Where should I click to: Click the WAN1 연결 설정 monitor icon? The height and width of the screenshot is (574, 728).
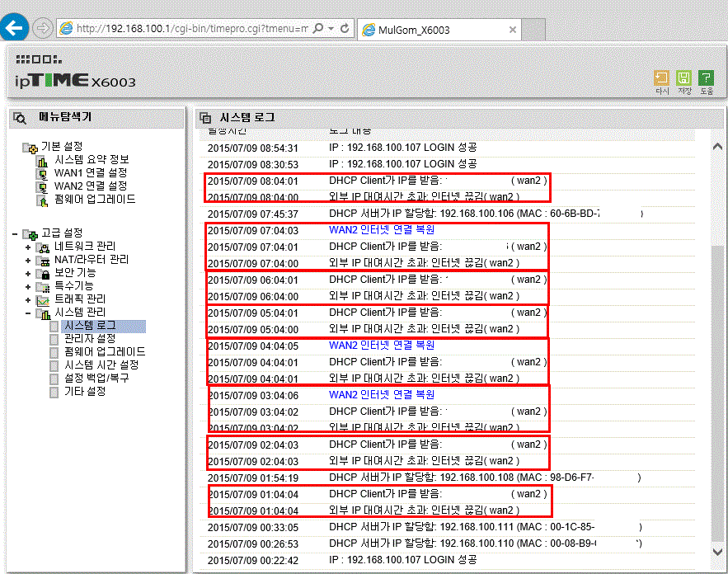(x=43, y=174)
